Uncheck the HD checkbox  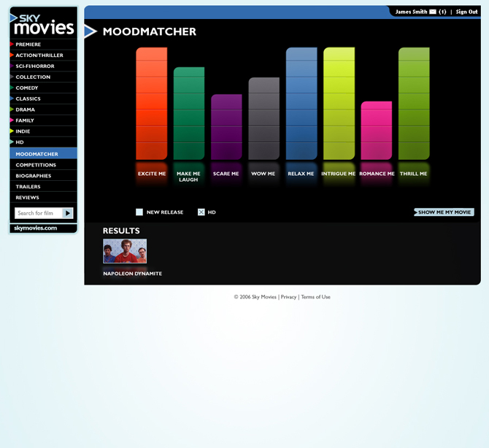201,212
